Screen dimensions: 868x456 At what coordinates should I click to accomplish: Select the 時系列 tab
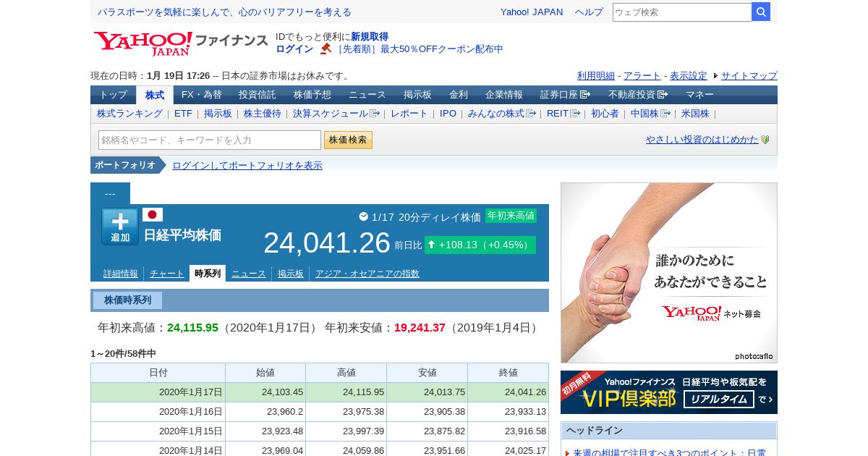coord(208,274)
